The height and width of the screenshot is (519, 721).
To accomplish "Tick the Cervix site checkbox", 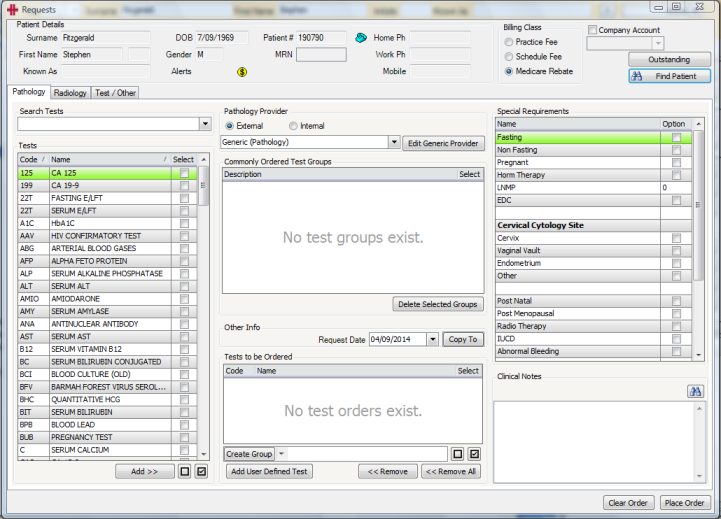I will click(676, 238).
